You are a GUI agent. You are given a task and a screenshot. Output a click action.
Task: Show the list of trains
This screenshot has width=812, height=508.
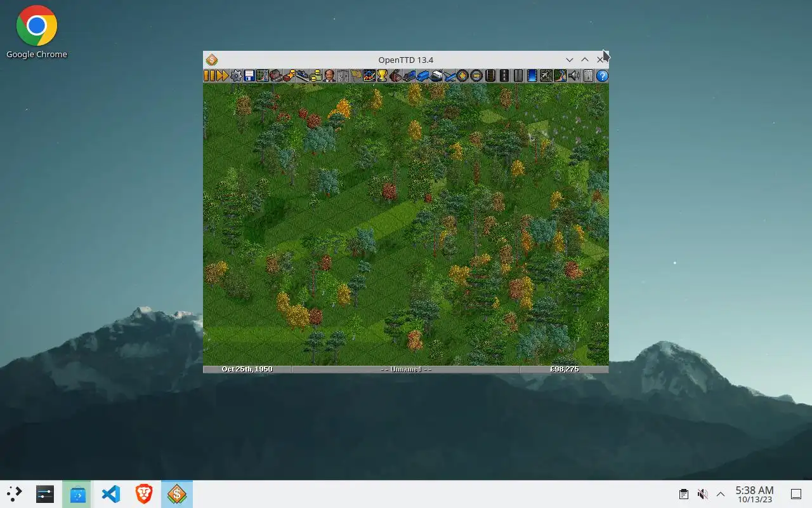409,76
